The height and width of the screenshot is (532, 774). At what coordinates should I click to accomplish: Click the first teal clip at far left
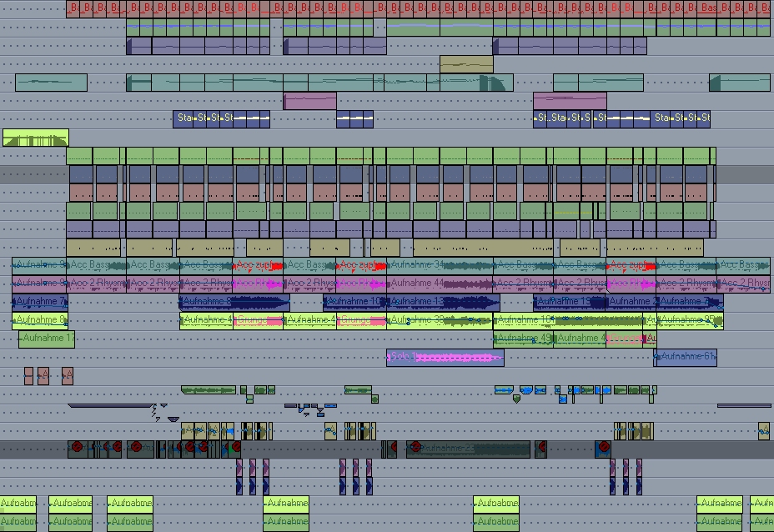(51, 83)
